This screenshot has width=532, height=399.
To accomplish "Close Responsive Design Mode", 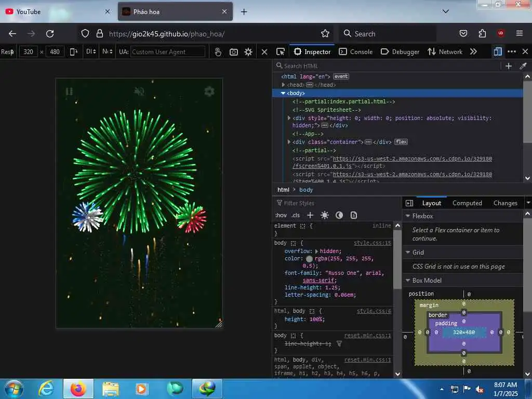I will (x=264, y=52).
